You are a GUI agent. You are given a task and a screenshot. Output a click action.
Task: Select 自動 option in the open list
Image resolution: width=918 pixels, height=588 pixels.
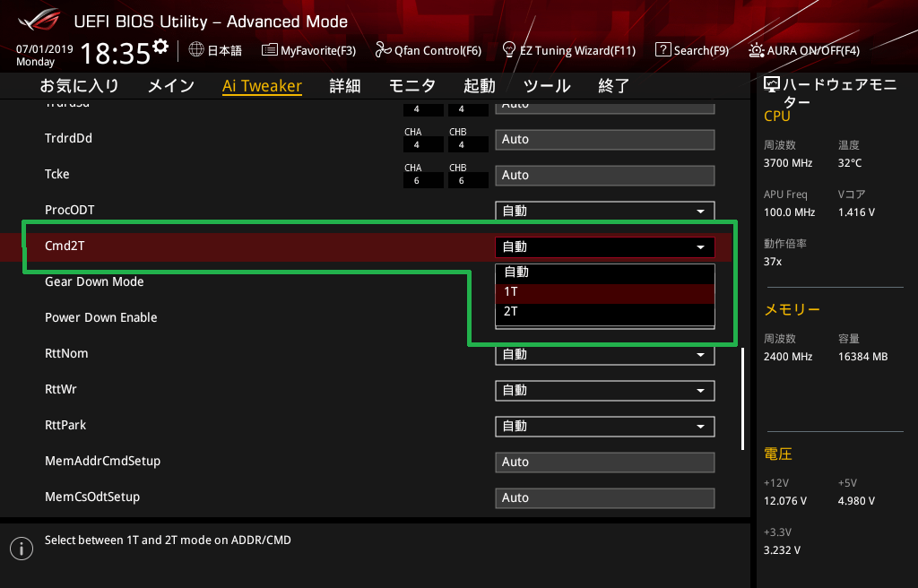tap(604, 272)
